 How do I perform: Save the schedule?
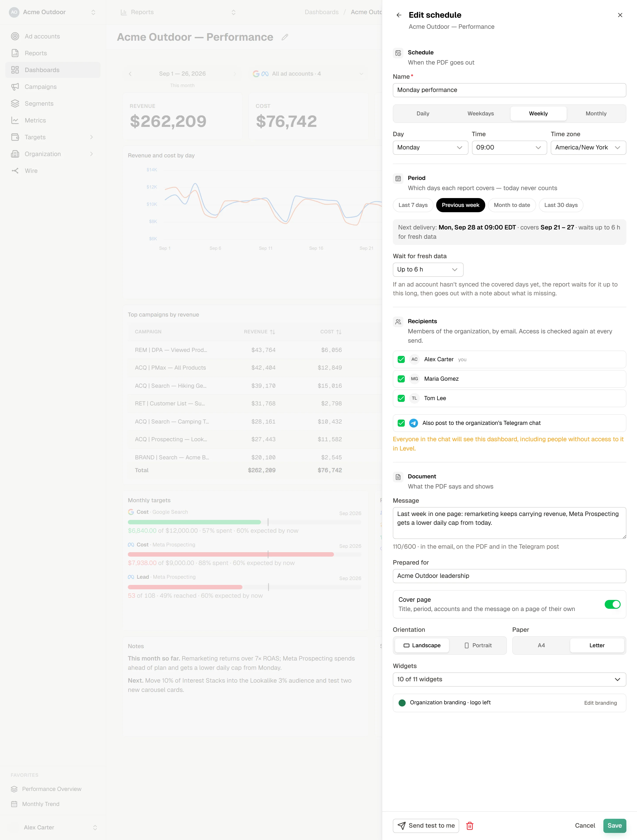pyautogui.click(x=615, y=826)
